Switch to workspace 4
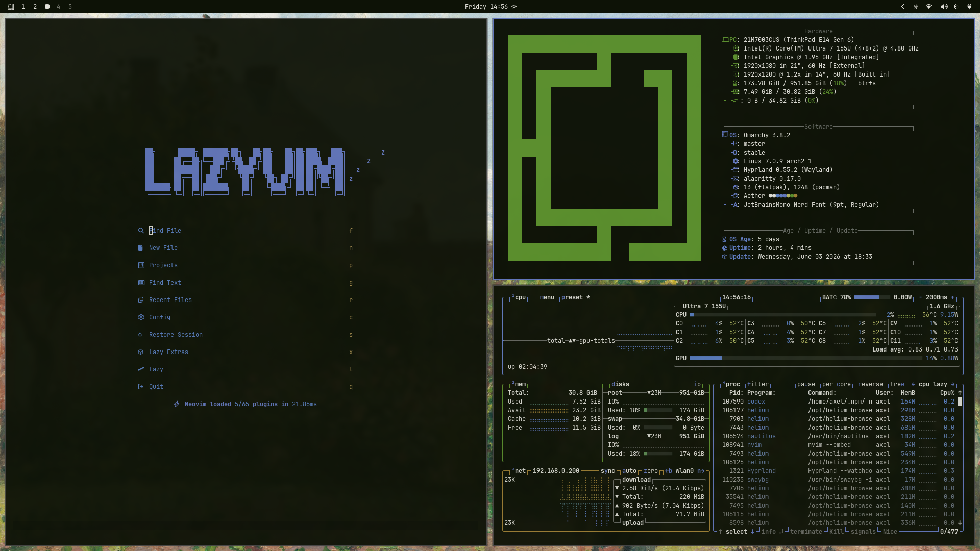The image size is (980, 551). (58, 7)
